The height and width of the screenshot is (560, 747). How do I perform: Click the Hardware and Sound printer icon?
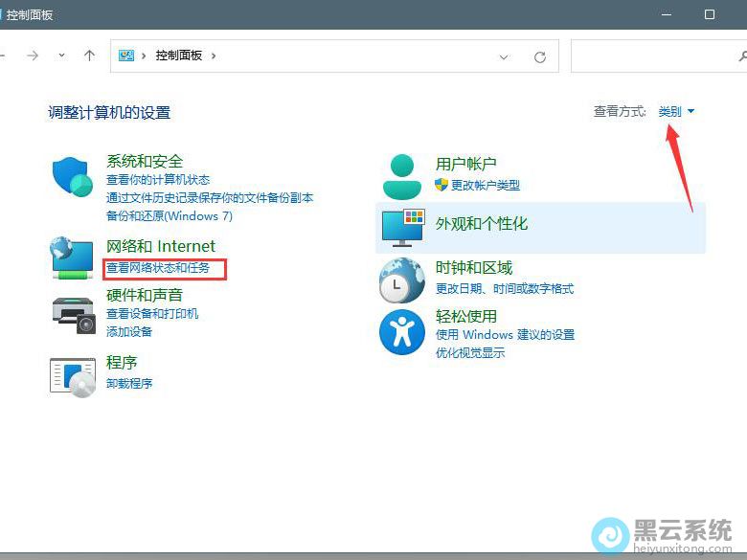[x=73, y=313]
